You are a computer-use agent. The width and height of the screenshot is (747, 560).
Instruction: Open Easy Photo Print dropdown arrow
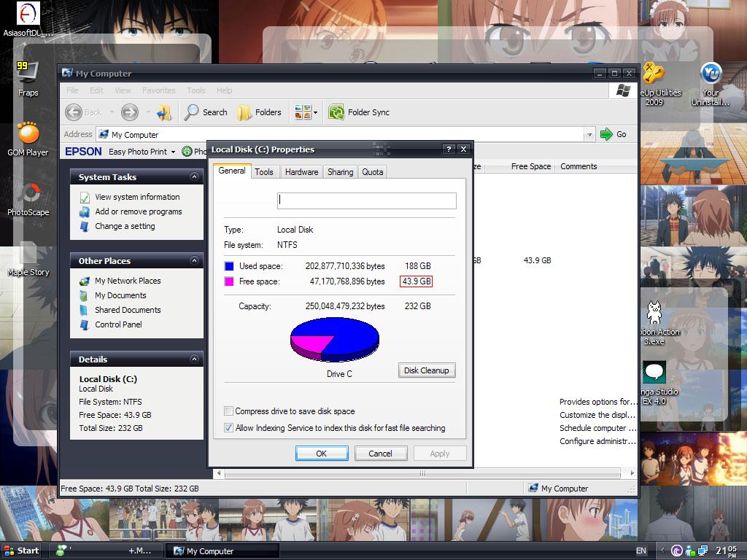pos(173,152)
